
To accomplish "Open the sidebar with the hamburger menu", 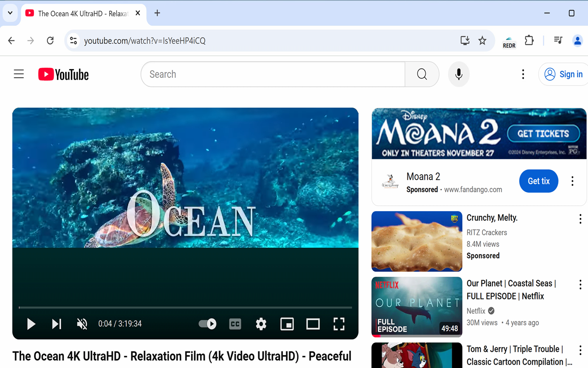I will point(18,74).
